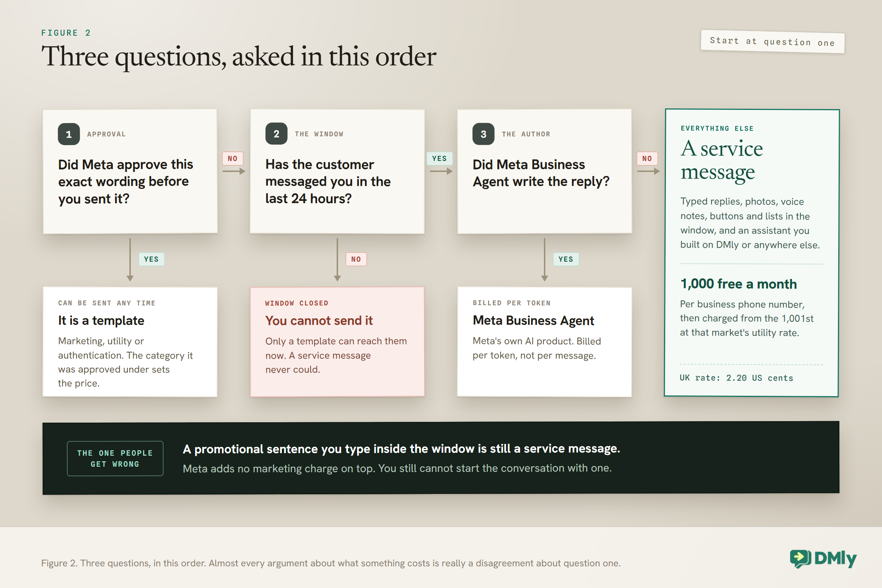Image resolution: width=882 pixels, height=588 pixels.
Task: Click the 'You cannot send it' heading
Action: [x=319, y=320]
